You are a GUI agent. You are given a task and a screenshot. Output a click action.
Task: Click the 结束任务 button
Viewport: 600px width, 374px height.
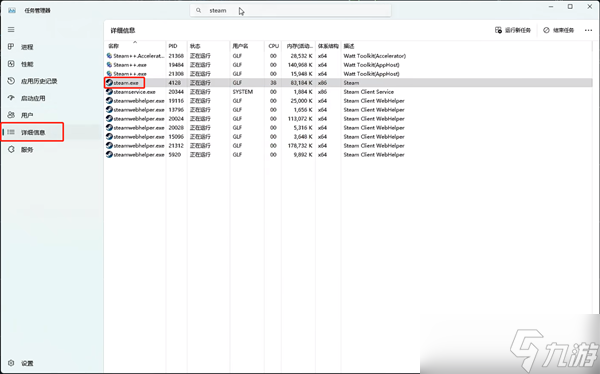pyautogui.click(x=559, y=30)
